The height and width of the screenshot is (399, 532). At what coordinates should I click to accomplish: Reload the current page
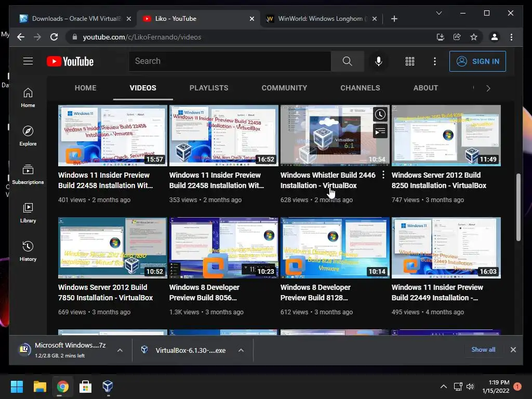tap(54, 37)
